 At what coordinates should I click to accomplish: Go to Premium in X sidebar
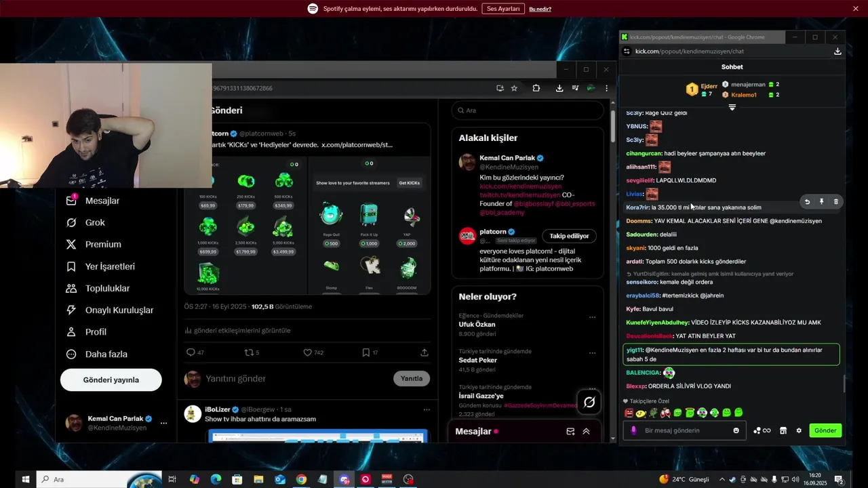point(93,244)
